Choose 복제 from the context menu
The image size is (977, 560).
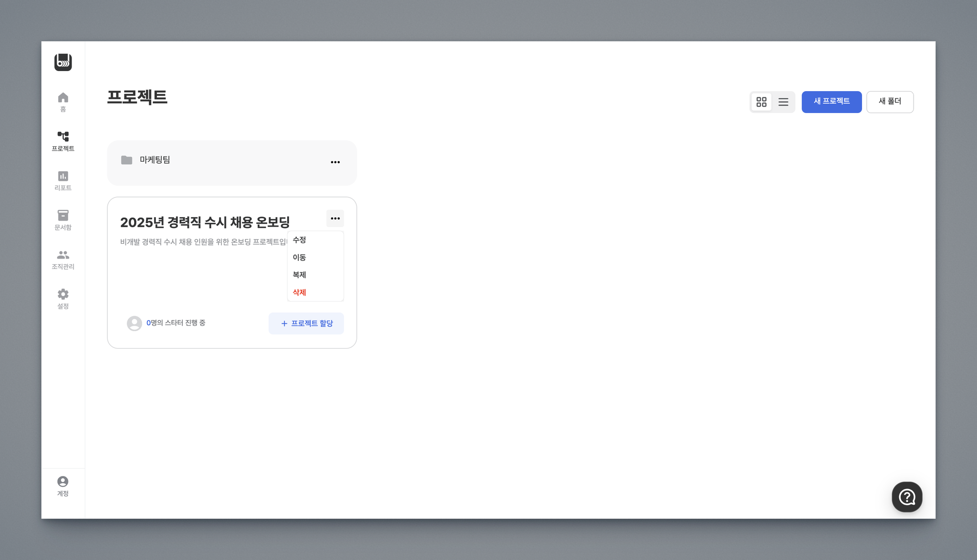click(300, 275)
